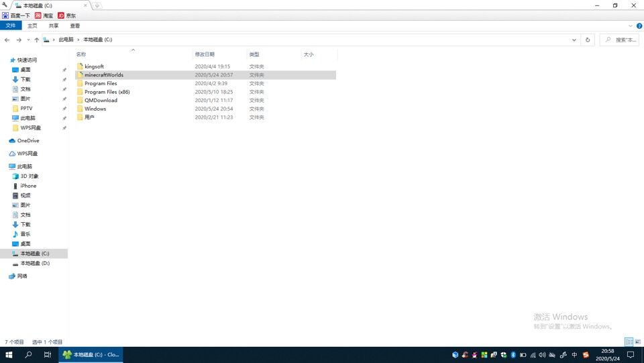
Task: Sort by the 修改日期 column
Action: (205, 54)
